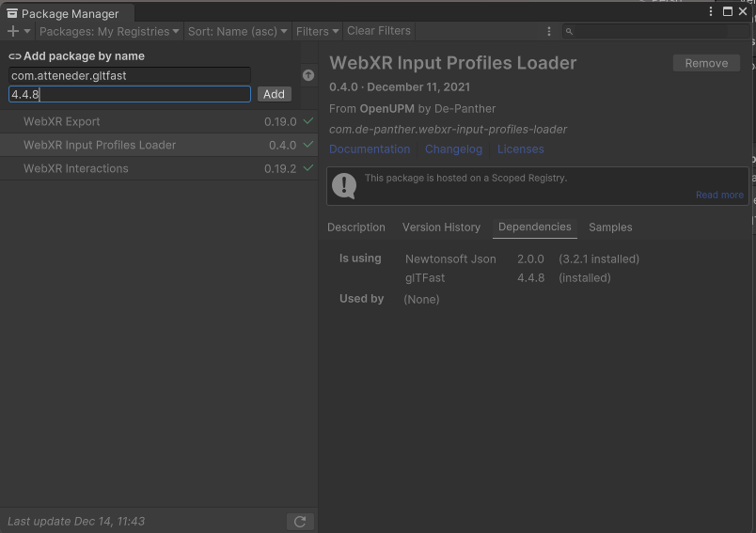The image size is (756, 533).
Task: Open the Filters dropdown
Action: (x=317, y=31)
